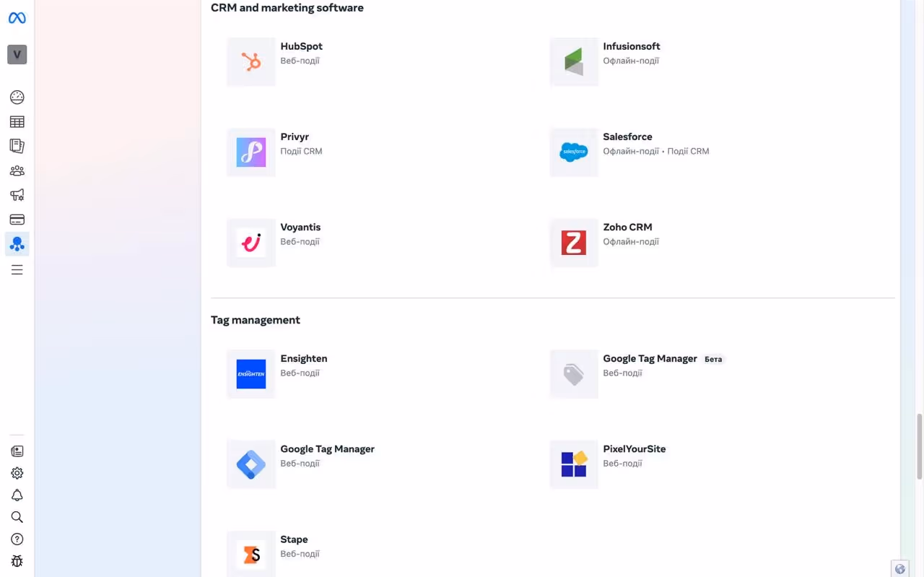This screenshot has height=577, width=924.
Task: Click the HubSpot logo tile
Action: 251,62
